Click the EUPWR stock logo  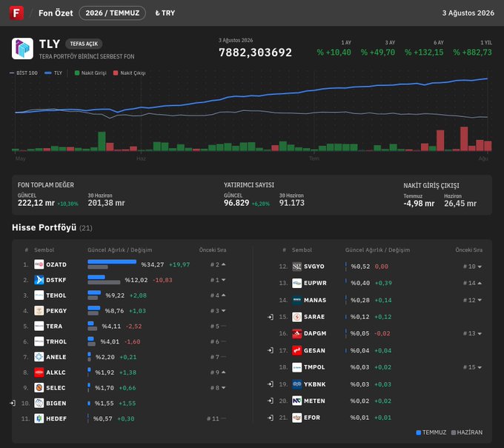click(x=296, y=283)
